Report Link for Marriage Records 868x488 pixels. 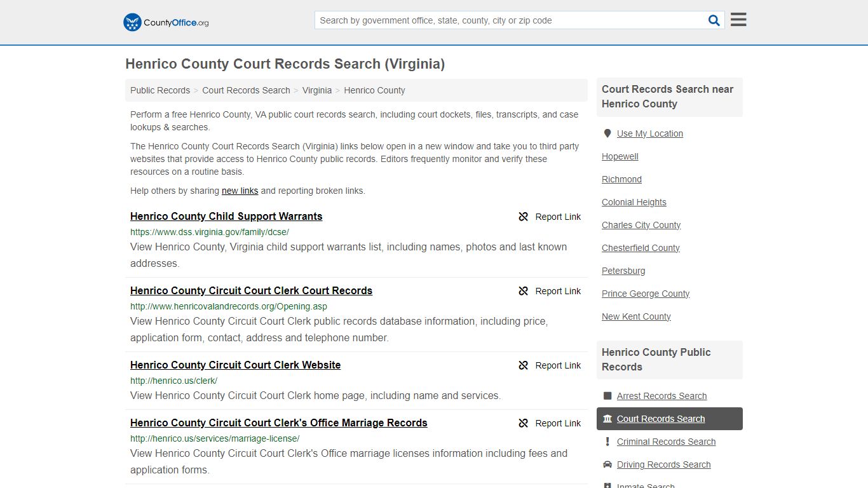click(x=550, y=423)
